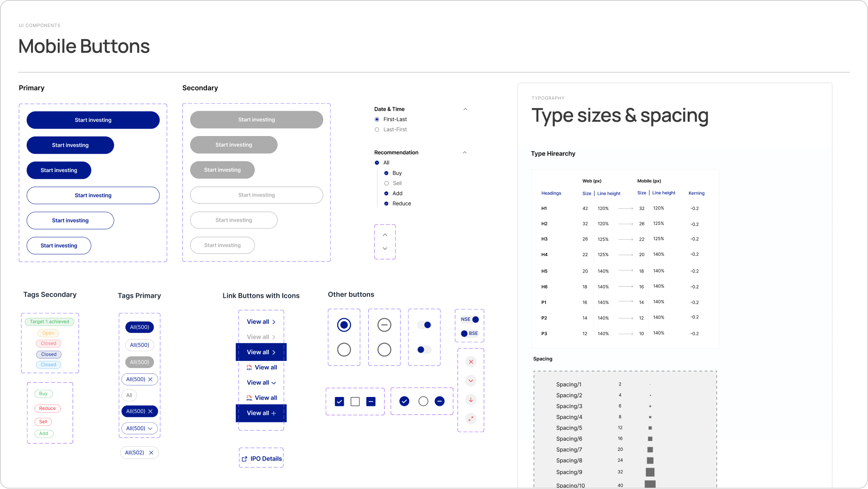Click the down chevron in the stepper box
This screenshot has height=489, width=868.
(385, 249)
